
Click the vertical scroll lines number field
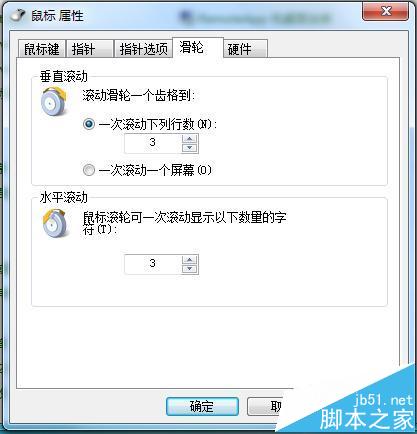point(153,144)
